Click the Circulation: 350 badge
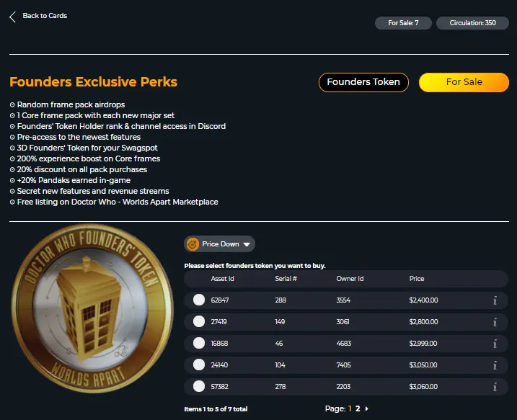Image resolution: width=517 pixels, height=420 pixels. pyautogui.click(x=472, y=23)
